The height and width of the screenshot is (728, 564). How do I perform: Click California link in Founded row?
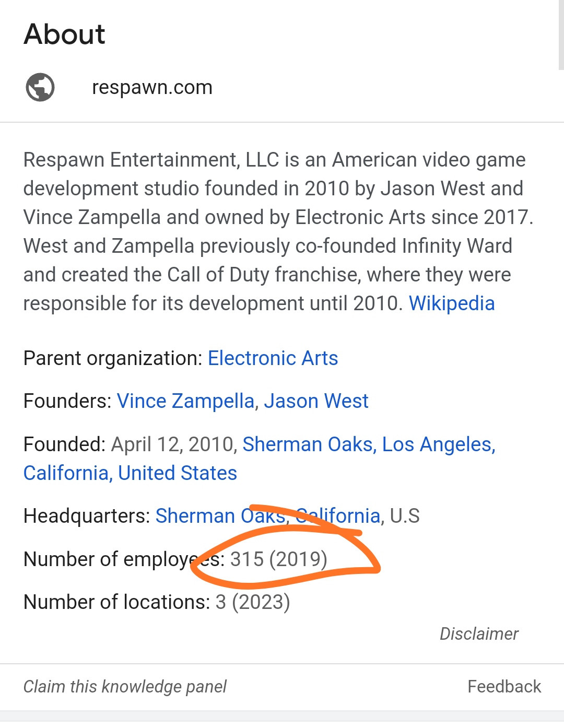point(66,473)
